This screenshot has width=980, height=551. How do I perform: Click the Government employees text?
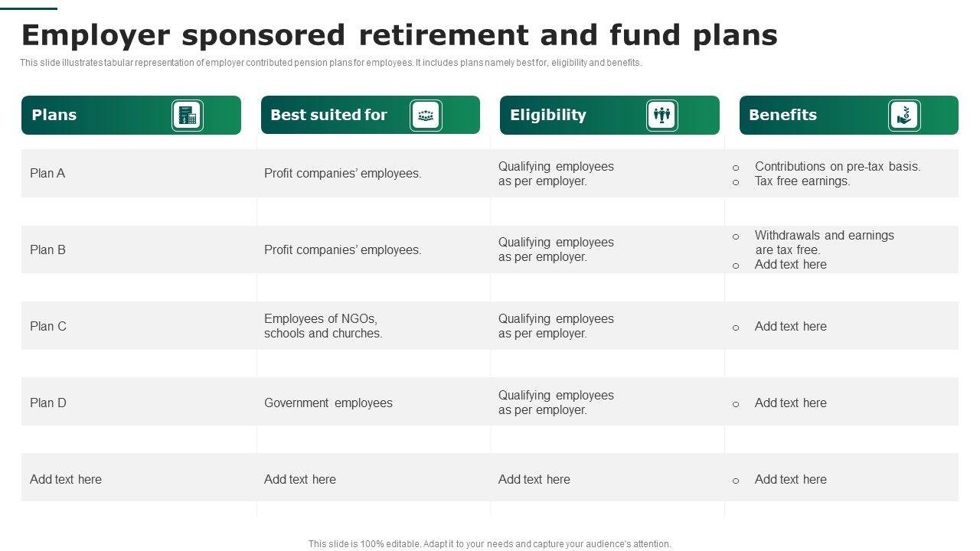point(328,403)
